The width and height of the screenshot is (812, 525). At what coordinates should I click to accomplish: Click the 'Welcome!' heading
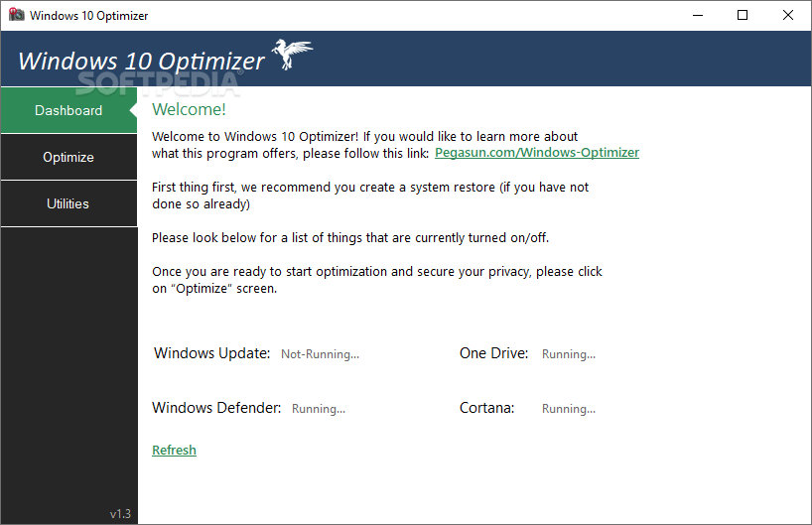tap(189, 109)
